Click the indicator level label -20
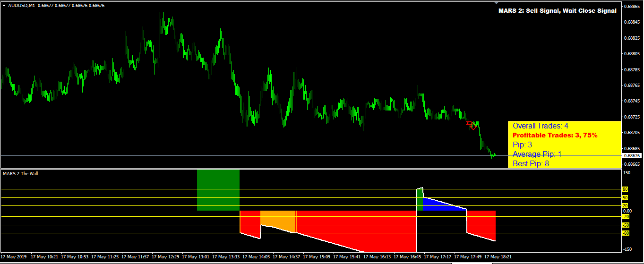The height and width of the screenshot is (264, 644). [625, 217]
